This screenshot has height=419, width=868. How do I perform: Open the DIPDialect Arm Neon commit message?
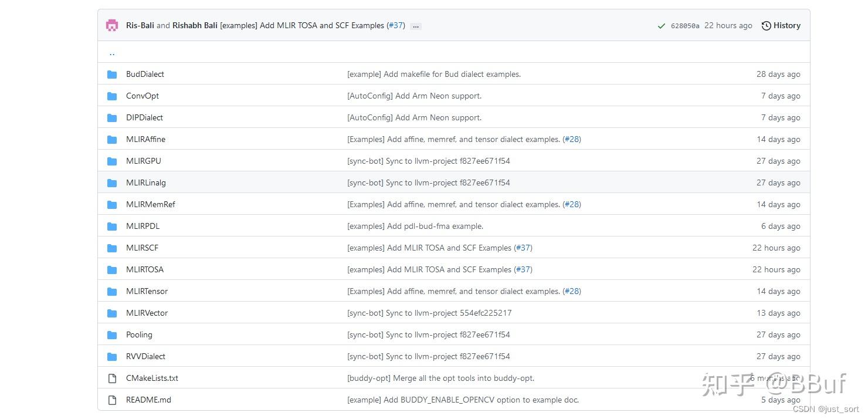pyautogui.click(x=414, y=118)
